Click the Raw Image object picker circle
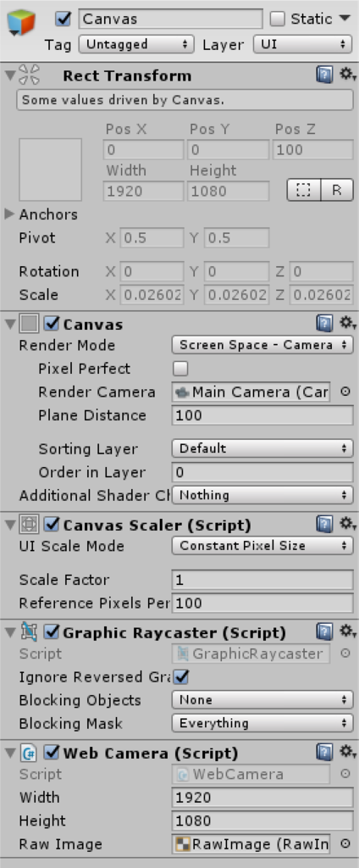 (x=345, y=844)
